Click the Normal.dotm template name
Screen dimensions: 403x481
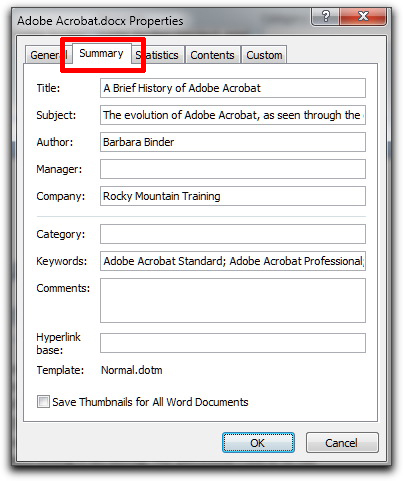point(132,370)
